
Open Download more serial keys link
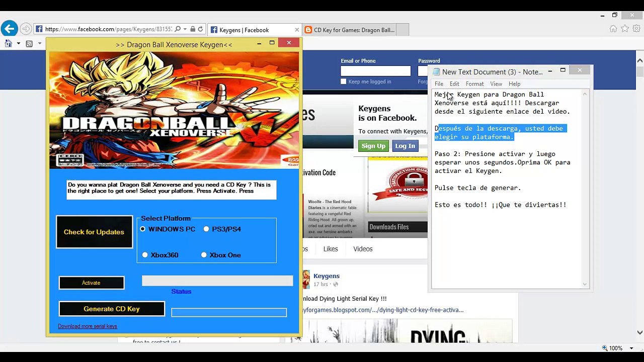[x=88, y=326]
